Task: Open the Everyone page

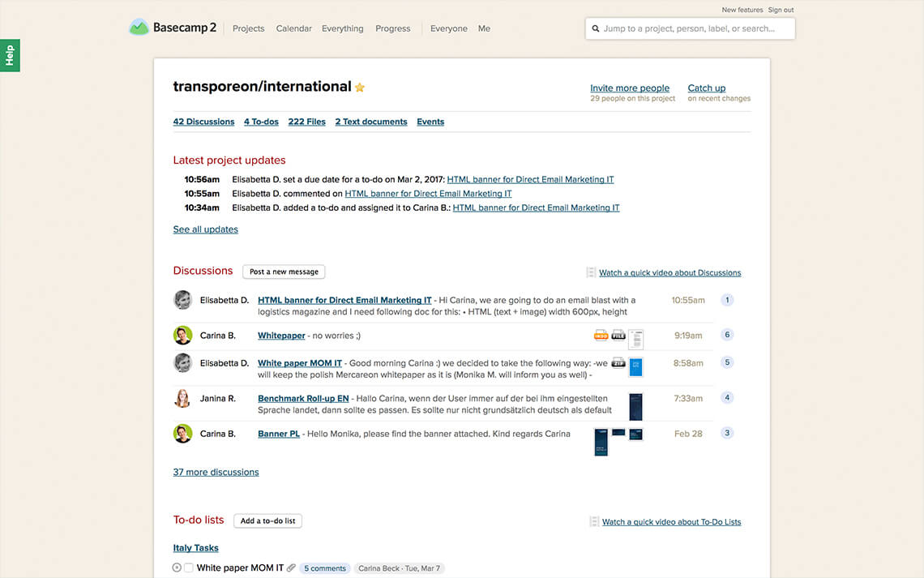Action: [x=448, y=28]
